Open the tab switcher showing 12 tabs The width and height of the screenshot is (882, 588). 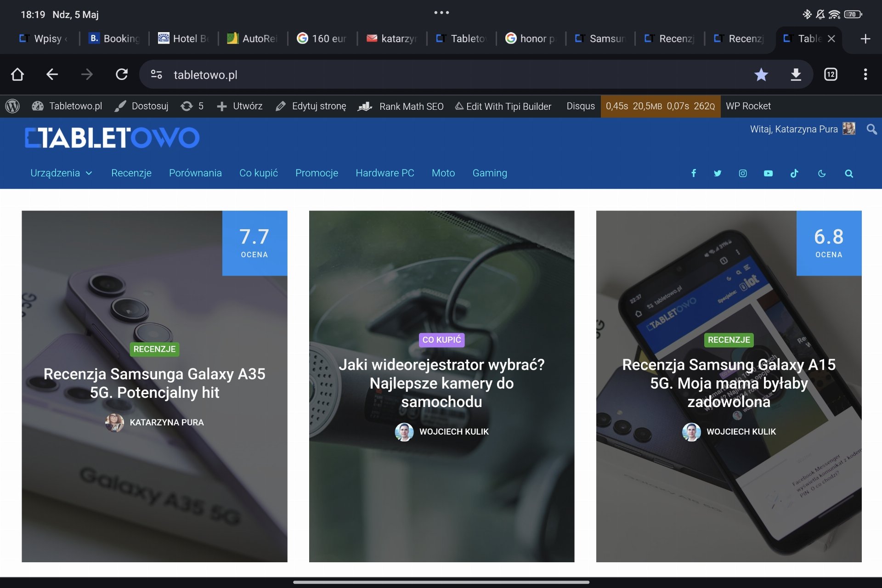point(831,74)
